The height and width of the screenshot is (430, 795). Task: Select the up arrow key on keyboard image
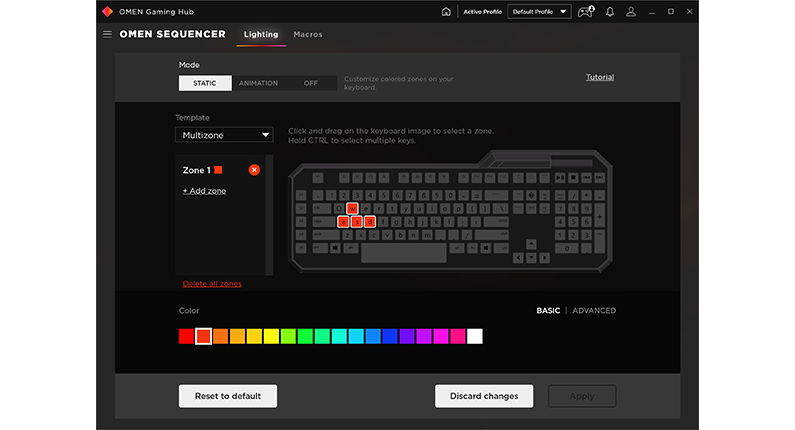pyautogui.click(x=531, y=244)
